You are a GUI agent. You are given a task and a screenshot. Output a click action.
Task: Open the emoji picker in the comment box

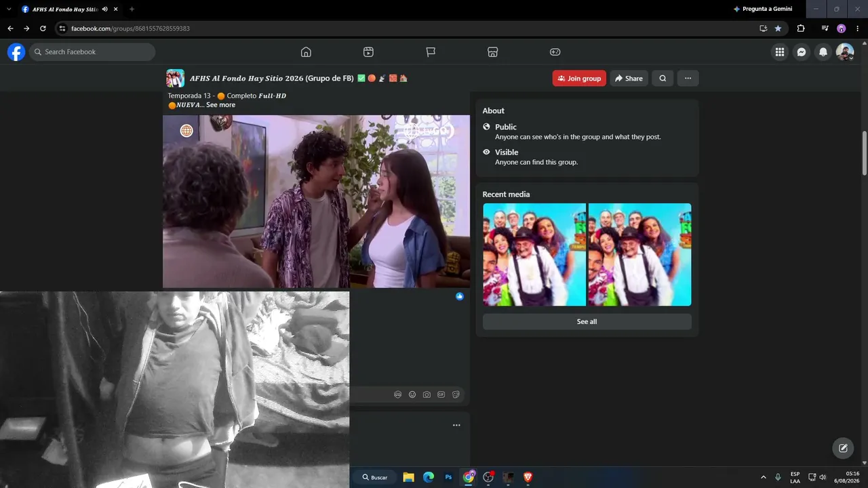pyautogui.click(x=412, y=394)
